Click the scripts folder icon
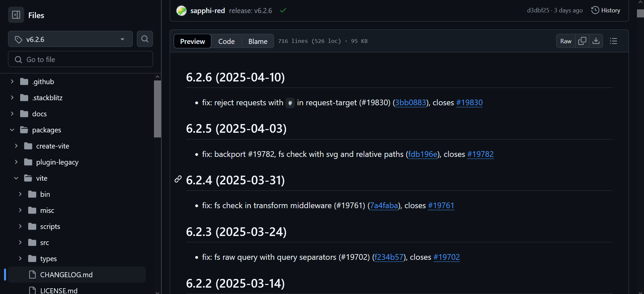This screenshot has width=644, height=294. tap(32, 226)
